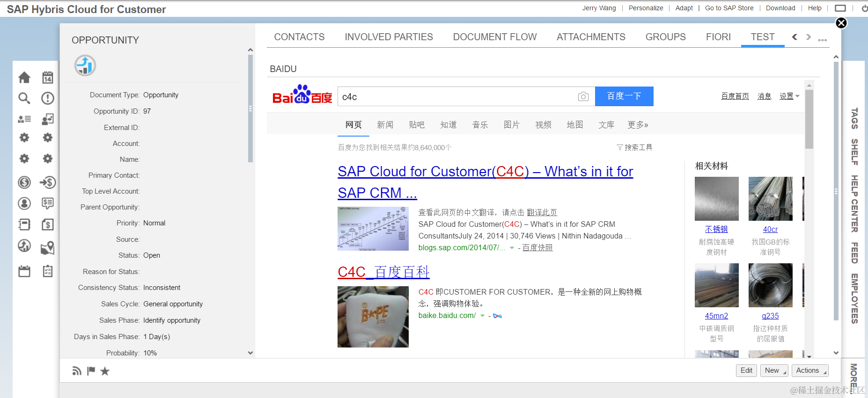
Task: Expand dropdown arrow next to baike.baidu.com link
Action: [482, 316]
